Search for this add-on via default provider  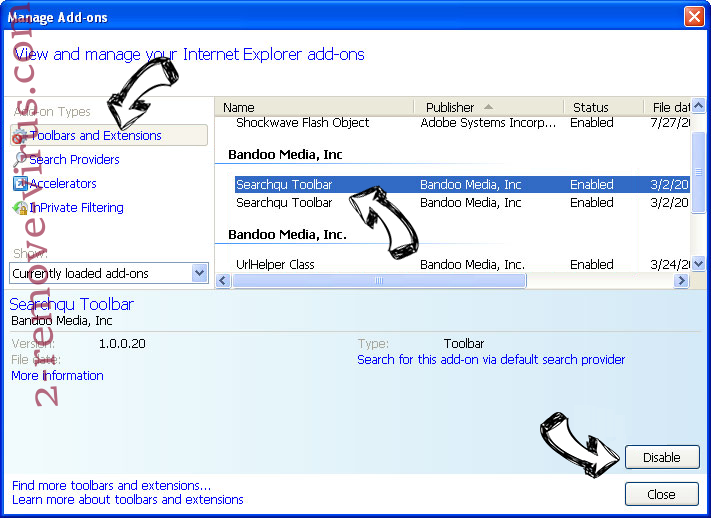pyautogui.click(x=491, y=360)
